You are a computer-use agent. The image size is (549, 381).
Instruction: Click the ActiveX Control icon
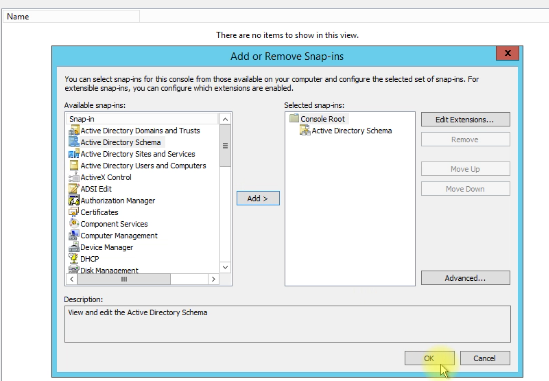[x=74, y=177]
